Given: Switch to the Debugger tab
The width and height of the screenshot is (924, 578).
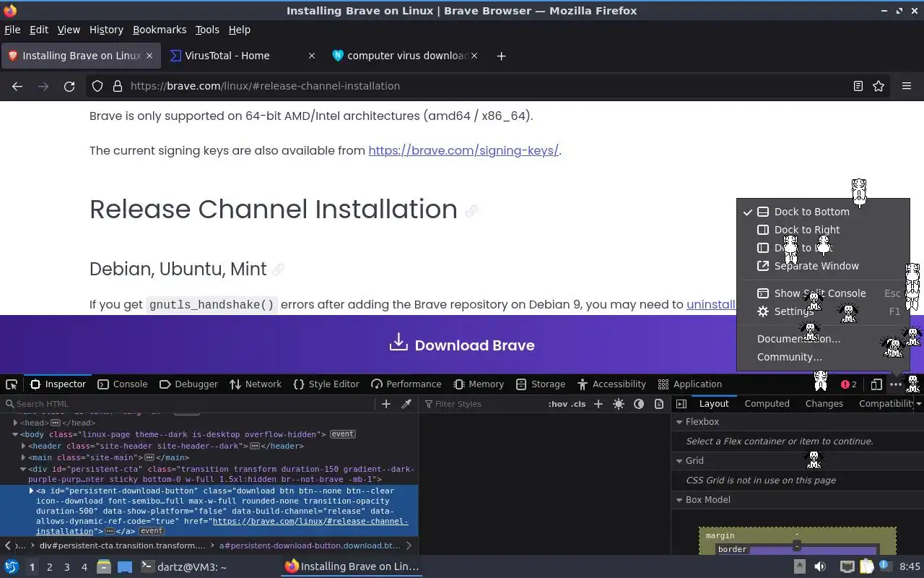Looking at the screenshot, I should point(188,384).
